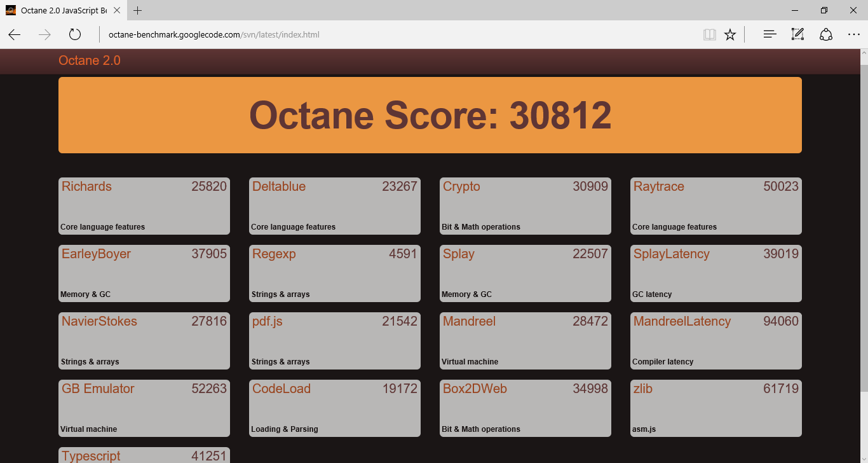Open the Splay benchmark link

(459, 254)
